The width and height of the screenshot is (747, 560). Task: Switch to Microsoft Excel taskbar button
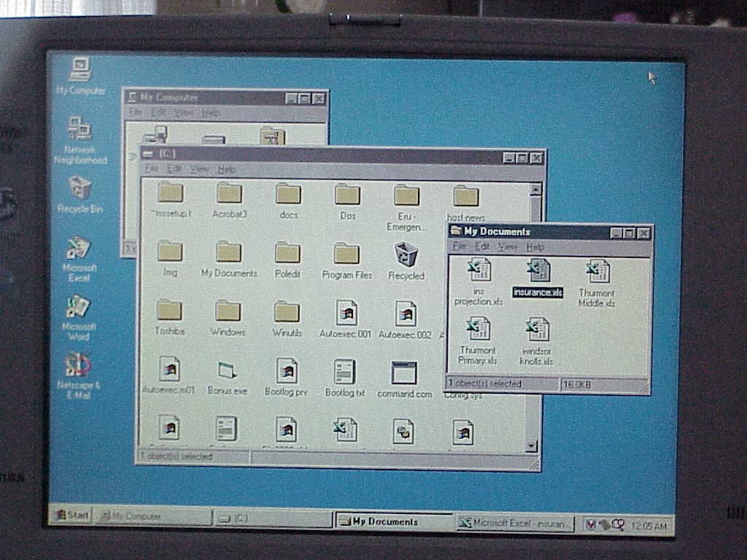click(515, 524)
